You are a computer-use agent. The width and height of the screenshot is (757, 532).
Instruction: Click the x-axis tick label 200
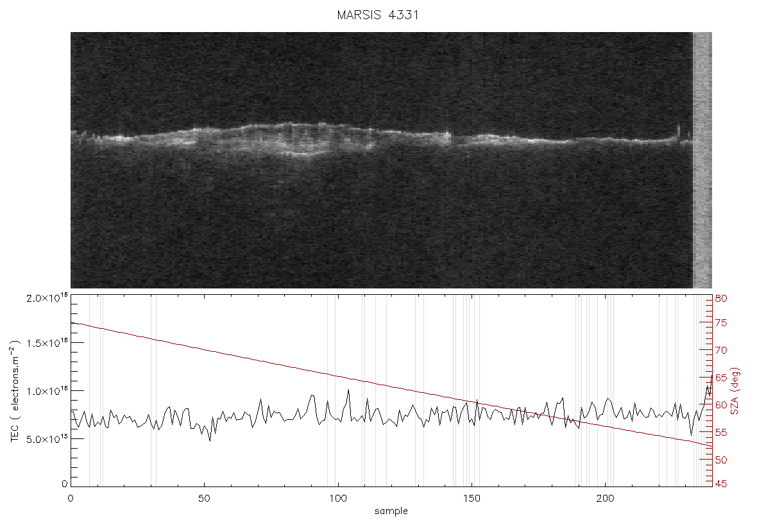pyautogui.click(x=606, y=499)
